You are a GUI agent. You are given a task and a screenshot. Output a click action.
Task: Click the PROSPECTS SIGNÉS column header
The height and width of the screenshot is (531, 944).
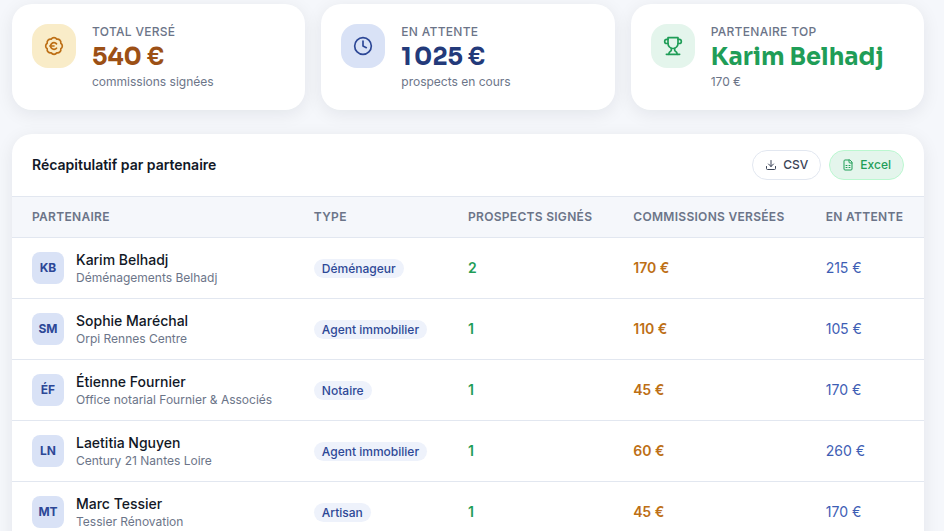click(530, 217)
